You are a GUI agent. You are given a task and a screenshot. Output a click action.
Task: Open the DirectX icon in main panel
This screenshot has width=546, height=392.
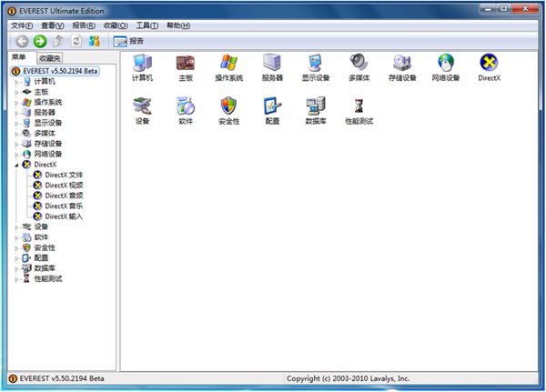click(489, 63)
